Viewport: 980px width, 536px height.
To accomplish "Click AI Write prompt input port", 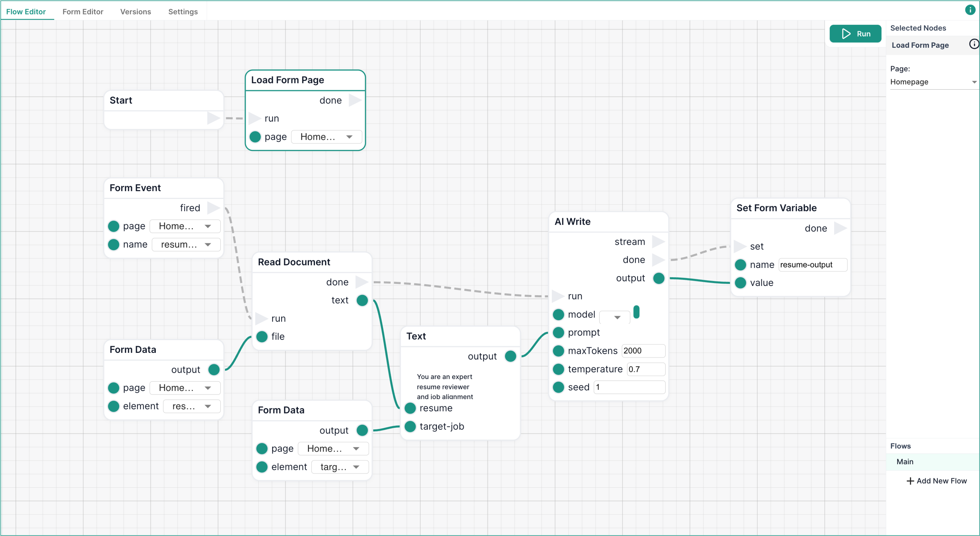I will 558,332.
